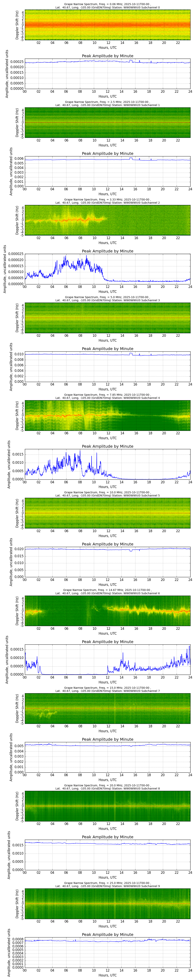The image size is (196, 980).
Task: Click the 15.0 MHz Subchannel 7 spectrogram
Action: [107, 708]
